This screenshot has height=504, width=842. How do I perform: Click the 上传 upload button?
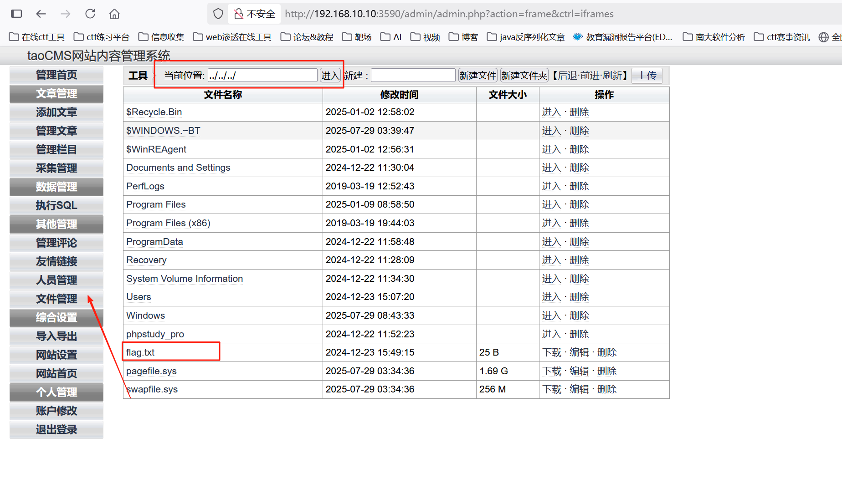(x=647, y=76)
